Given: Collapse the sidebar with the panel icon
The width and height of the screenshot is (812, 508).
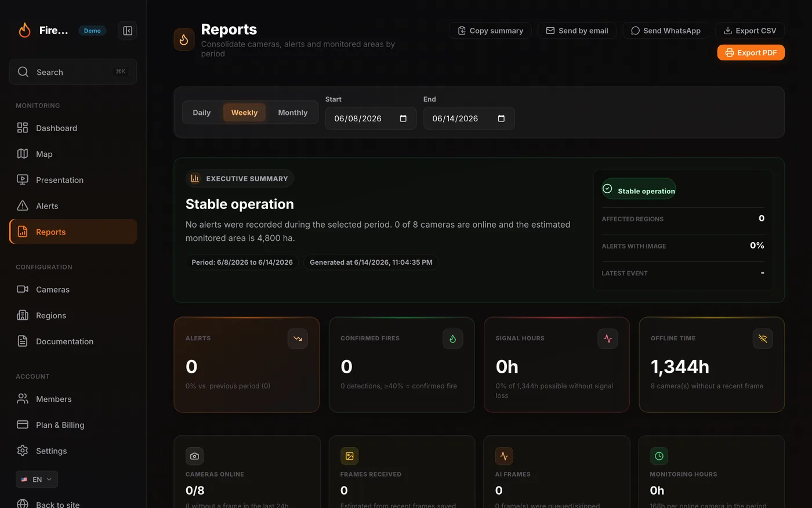Looking at the screenshot, I should coord(127,31).
